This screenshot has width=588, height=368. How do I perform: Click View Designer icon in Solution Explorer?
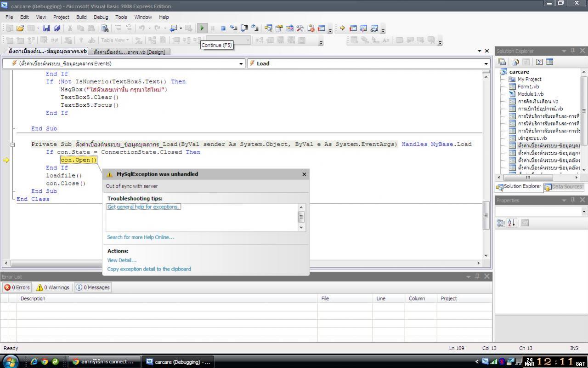point(549,62)
